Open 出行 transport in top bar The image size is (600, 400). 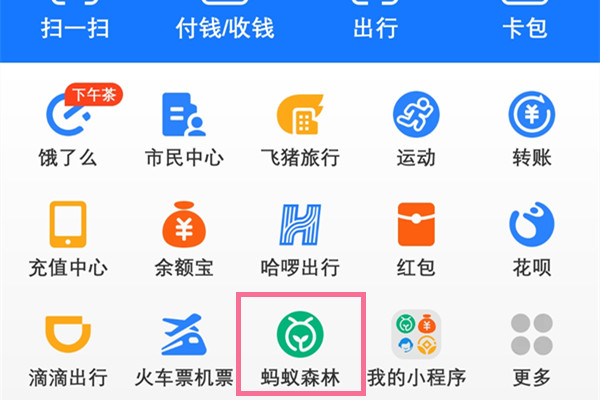coord(375,28)
